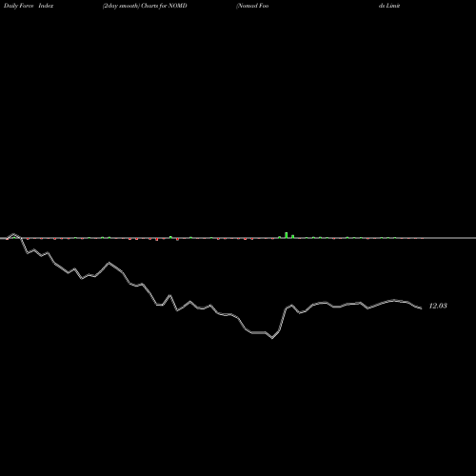The image size is (476, 476).
Task: Click the 'Daily Force Index' title text
Action: click(x=29, y=6)
